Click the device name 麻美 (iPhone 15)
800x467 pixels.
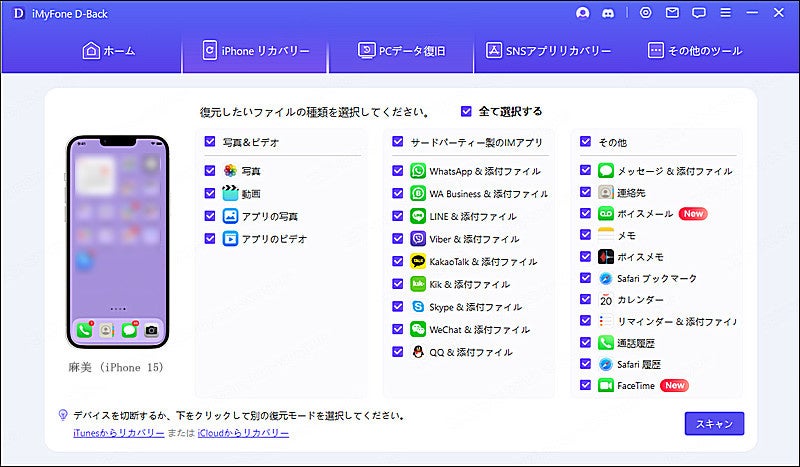[116, 367]
